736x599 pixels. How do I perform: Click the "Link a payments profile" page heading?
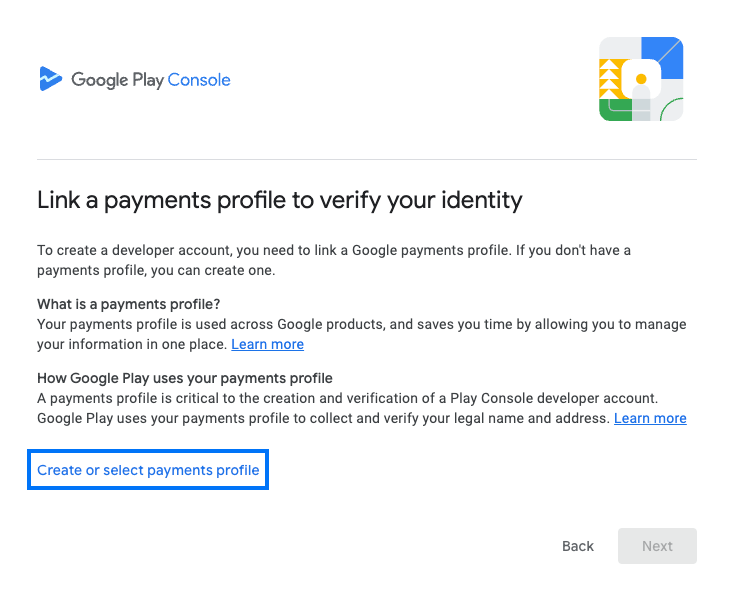(x=280, y=200)
